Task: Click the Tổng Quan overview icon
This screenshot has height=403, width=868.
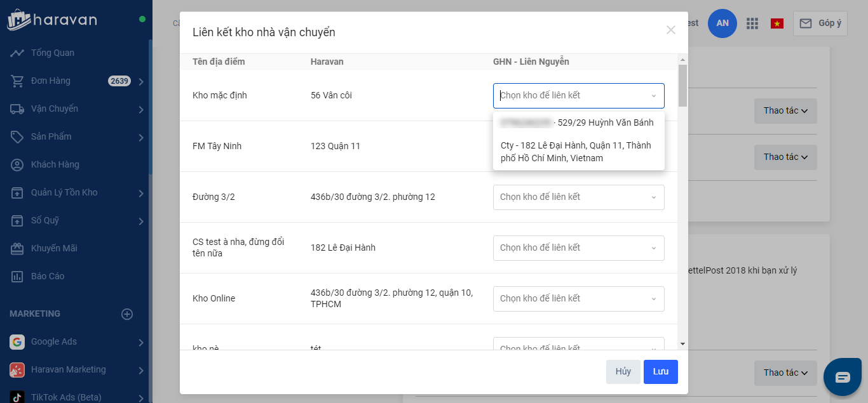Action: [x=17, y=53]
